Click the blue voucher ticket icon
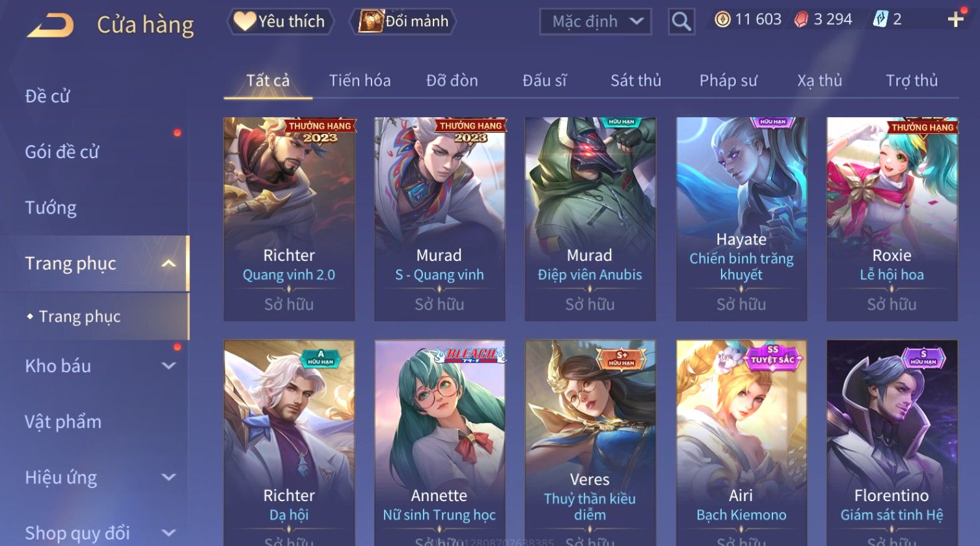Viewport: 980px width, 546px height. (880, 20)
